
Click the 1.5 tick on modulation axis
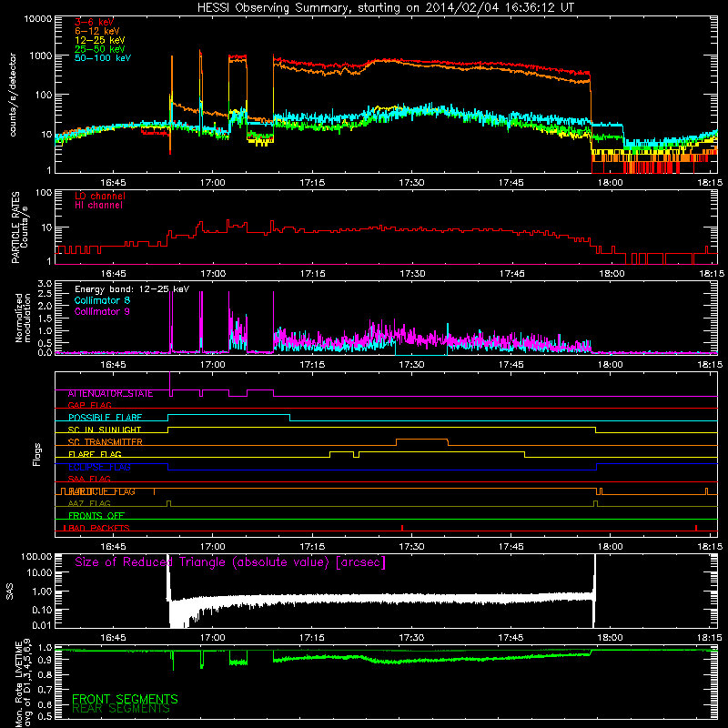45,318
